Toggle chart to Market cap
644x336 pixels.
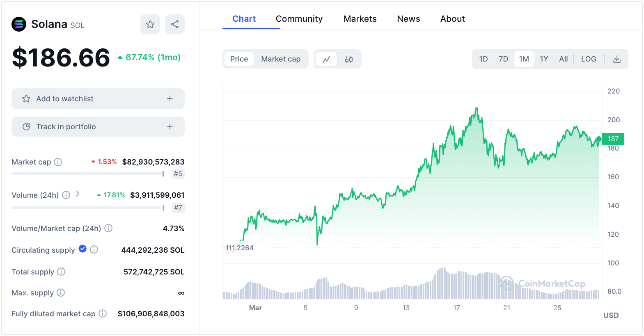(281, 59)
